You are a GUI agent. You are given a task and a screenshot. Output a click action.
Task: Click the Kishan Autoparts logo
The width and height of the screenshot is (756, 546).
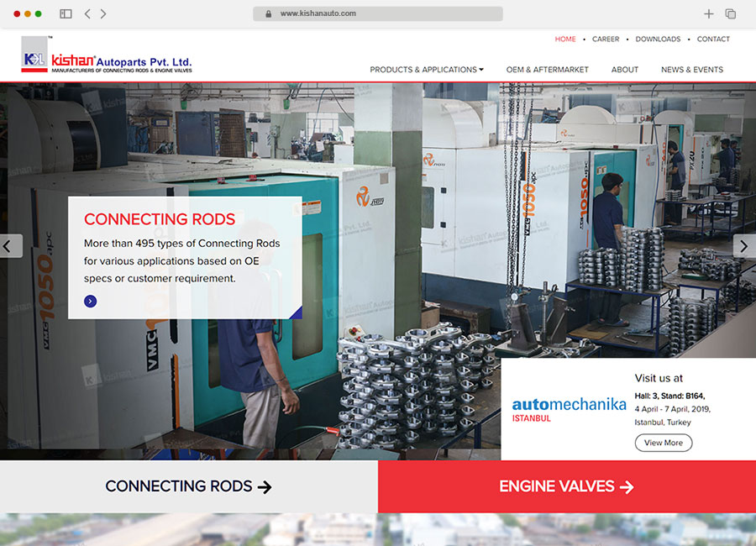[x=107, y=56]
